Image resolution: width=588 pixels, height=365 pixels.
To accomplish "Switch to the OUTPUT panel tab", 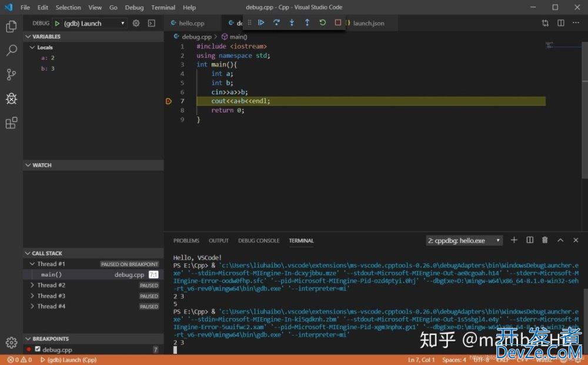I will point(219,240).
